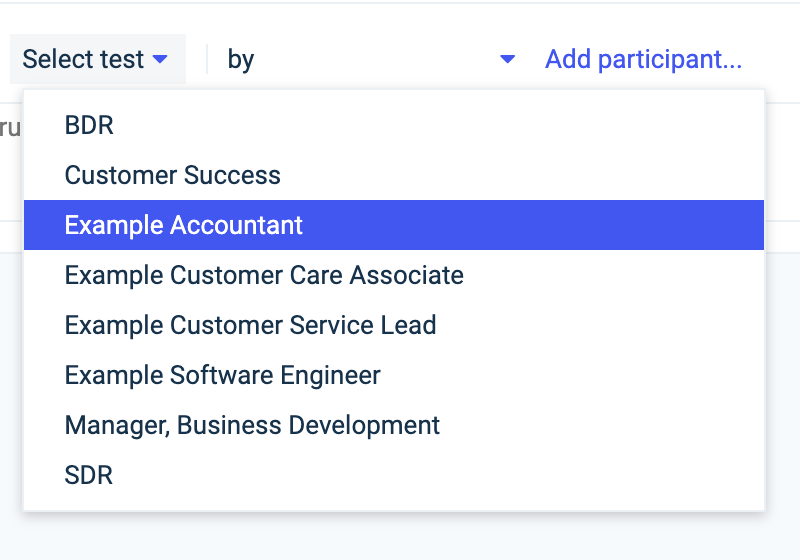This screenshot has height=560, width=800.
Task: Choose Example Customer Service Lead
Action: (x=250, y=325)
